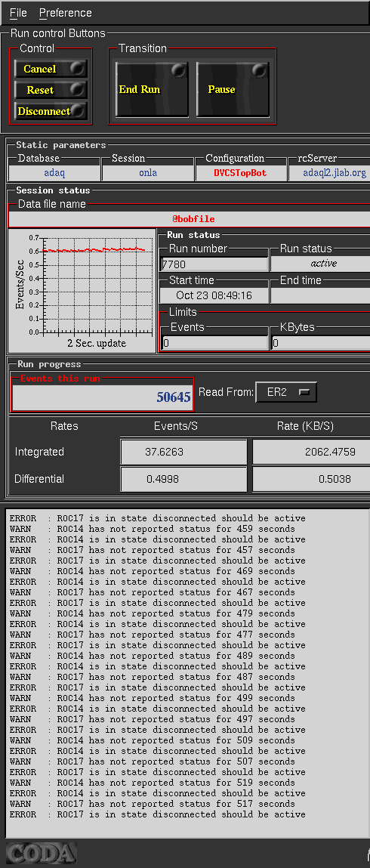Image resolution: width=370 pixels, height=868 pixels.
Task: Click the Differential Rate KB/S value box
Action: tap(312, 479)
